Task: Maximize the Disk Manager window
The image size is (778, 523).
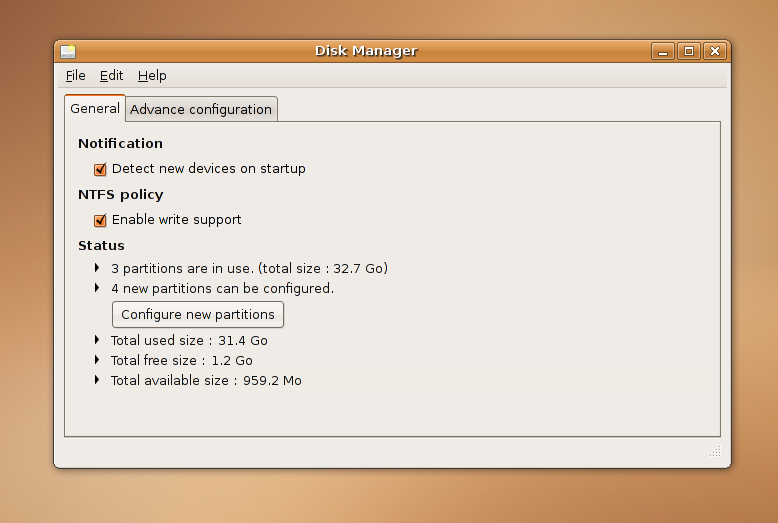Action: pyautogui.click(x=689, y=51)
